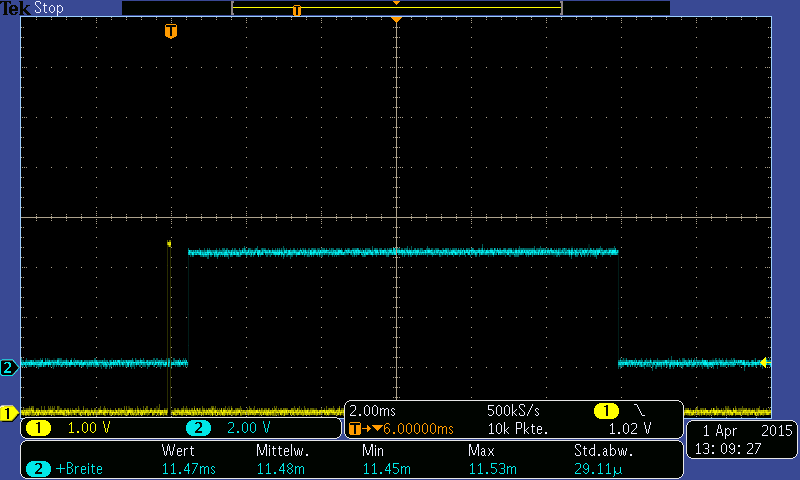Viewport: 800px width, 480px height.
Task: Click the yellow trigger level arrow
Action: (764, 363)
